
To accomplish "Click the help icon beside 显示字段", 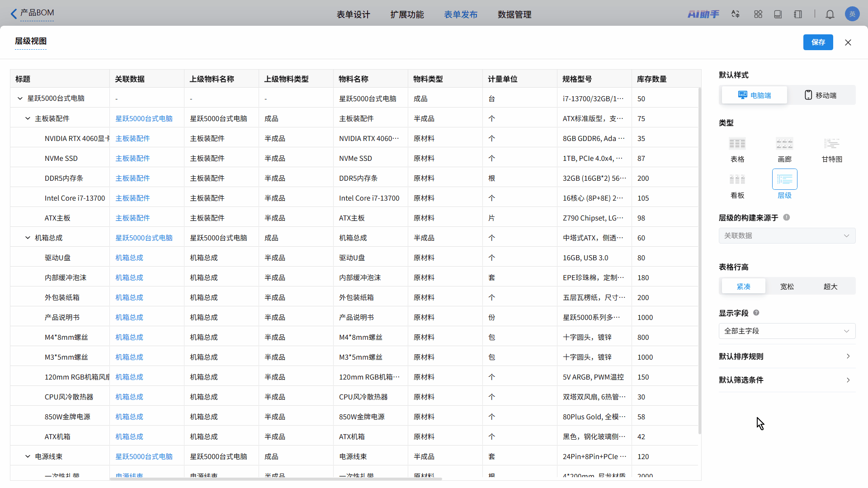I will pos(756,313).
